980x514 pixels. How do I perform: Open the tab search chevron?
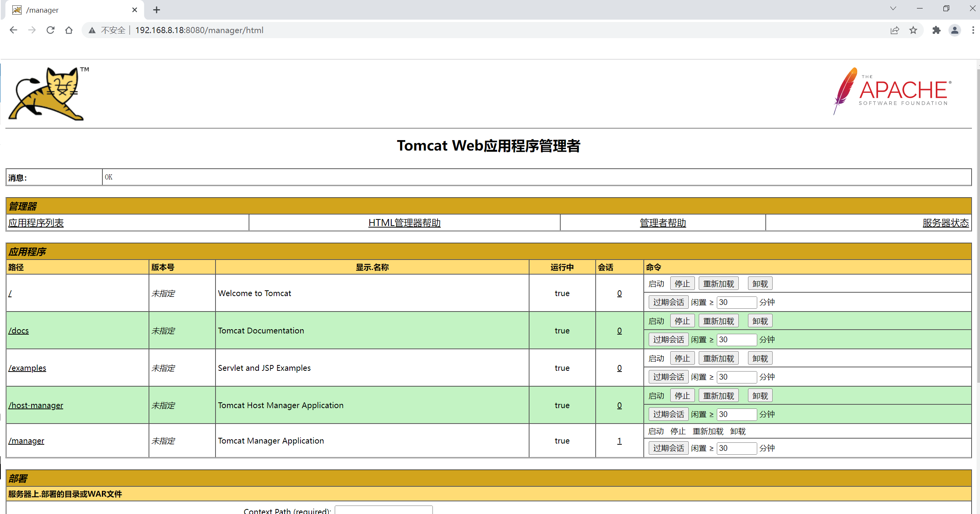tap(893, 8)
